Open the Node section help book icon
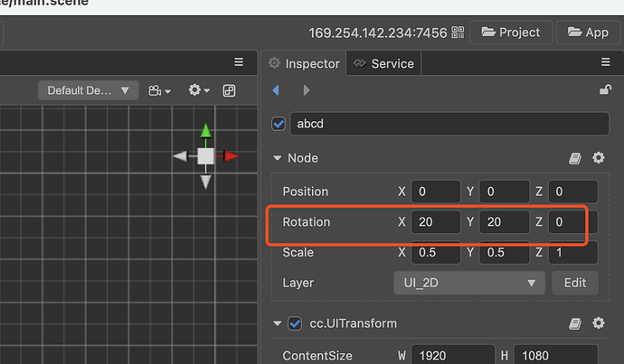This screenshot has width=624, height=364. 575,158
